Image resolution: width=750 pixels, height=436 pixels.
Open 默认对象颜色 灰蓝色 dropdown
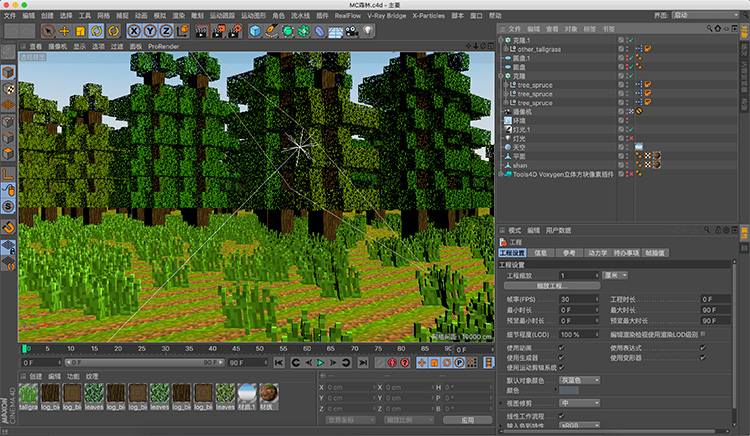pos(579,380)
